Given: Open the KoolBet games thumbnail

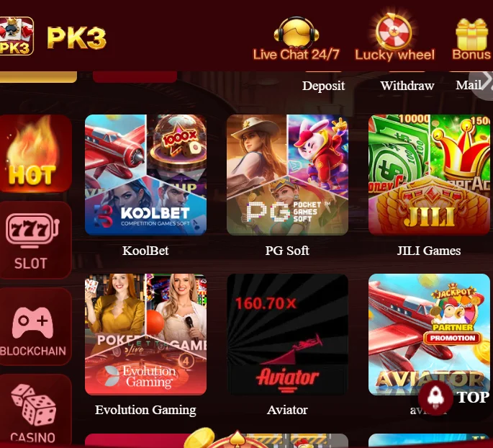Looking at the screenshot, I should 145,175.
